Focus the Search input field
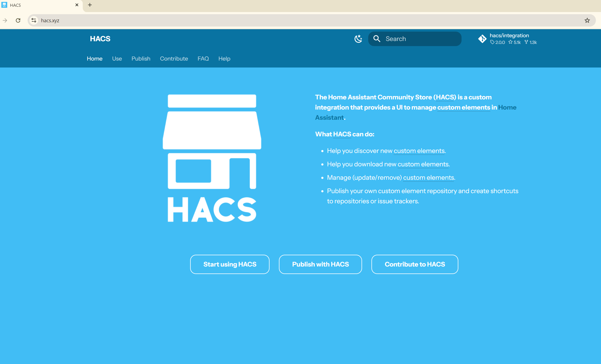This screenshot has width=601, height=364. pos(415,39)
